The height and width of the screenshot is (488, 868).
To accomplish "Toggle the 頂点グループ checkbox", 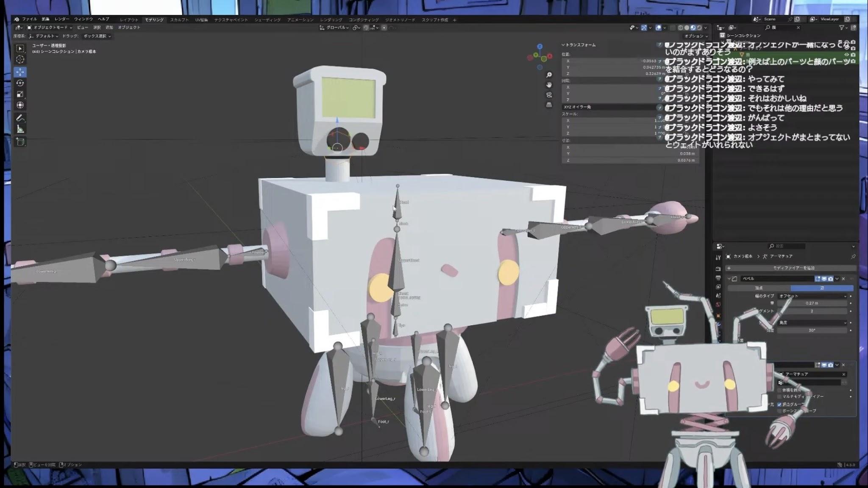I will [x=779, y=404].
